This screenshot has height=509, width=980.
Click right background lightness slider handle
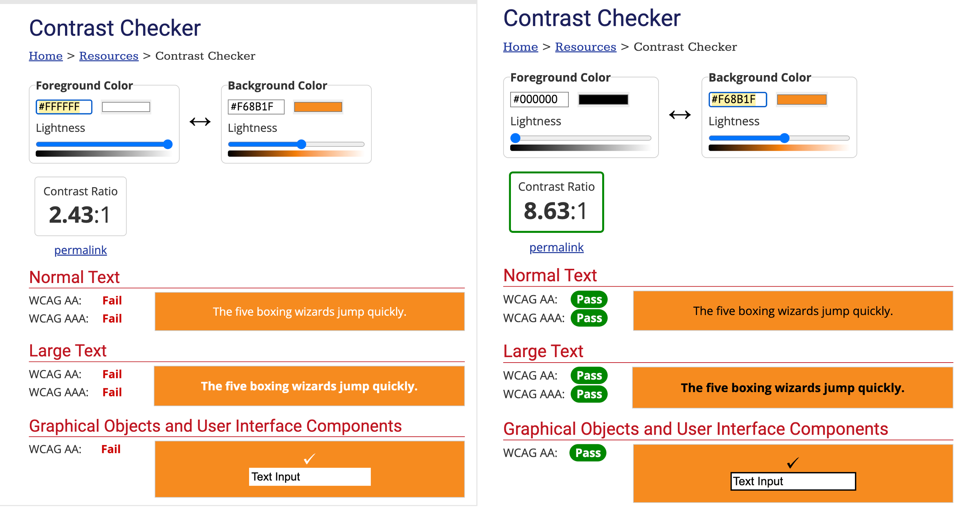[x=784, y=138]
